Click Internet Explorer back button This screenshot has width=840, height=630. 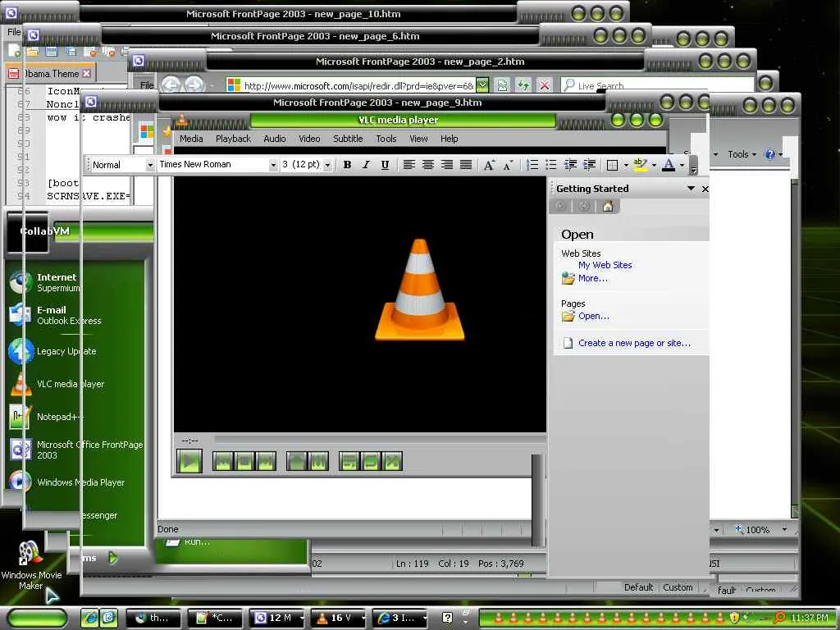[x=171, y=84]
